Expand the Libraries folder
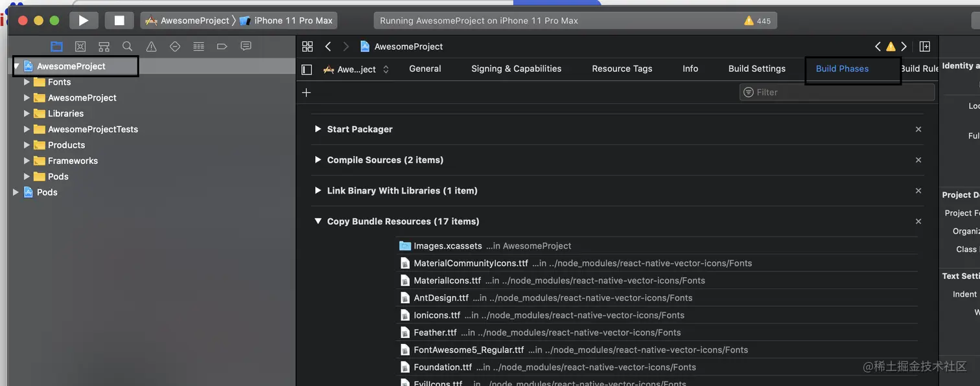This screenshot has width=980, height=386. 27,113
